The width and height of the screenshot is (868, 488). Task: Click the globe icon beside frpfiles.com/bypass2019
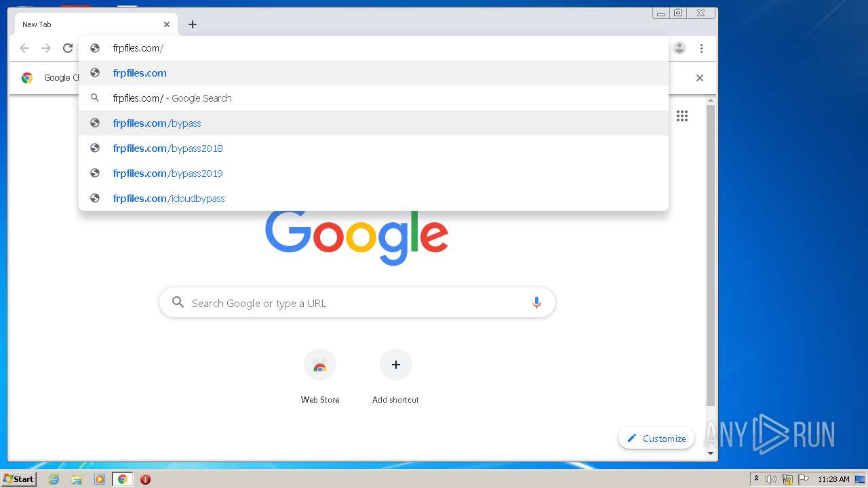95,173
